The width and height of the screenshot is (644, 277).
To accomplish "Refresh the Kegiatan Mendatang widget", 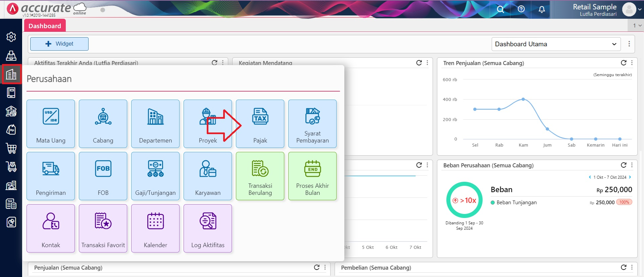I will (419, 63).
